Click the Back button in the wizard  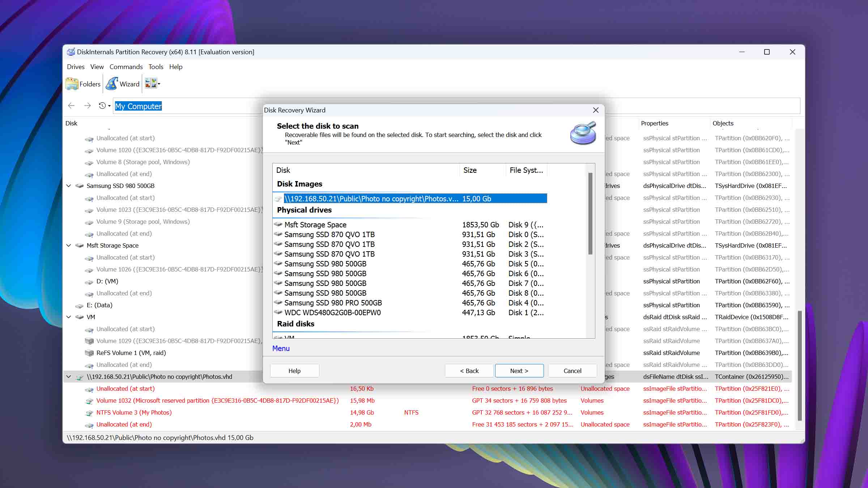point(469,371)
